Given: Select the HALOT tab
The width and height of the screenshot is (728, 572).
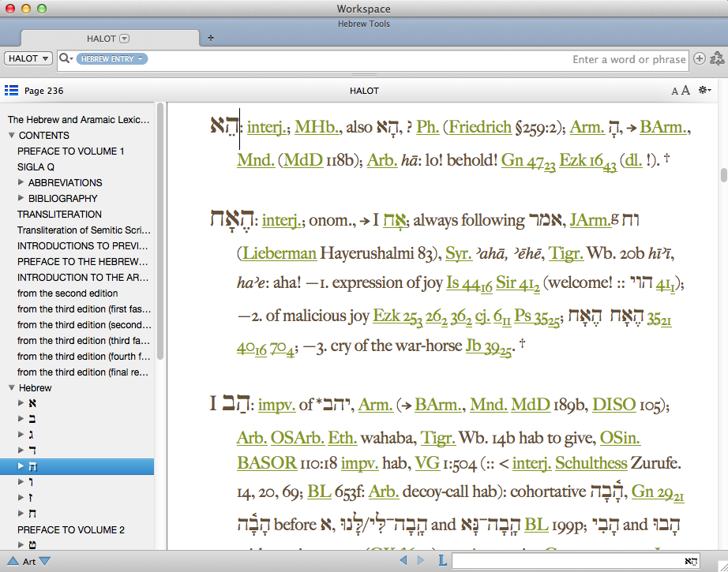Looking at the screenshot, I should [x=110, y=39].
